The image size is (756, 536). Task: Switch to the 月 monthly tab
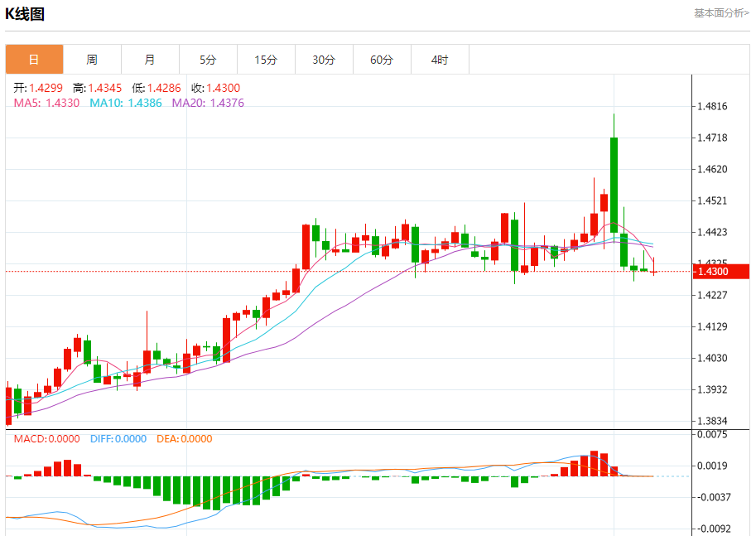pos(150,60)
